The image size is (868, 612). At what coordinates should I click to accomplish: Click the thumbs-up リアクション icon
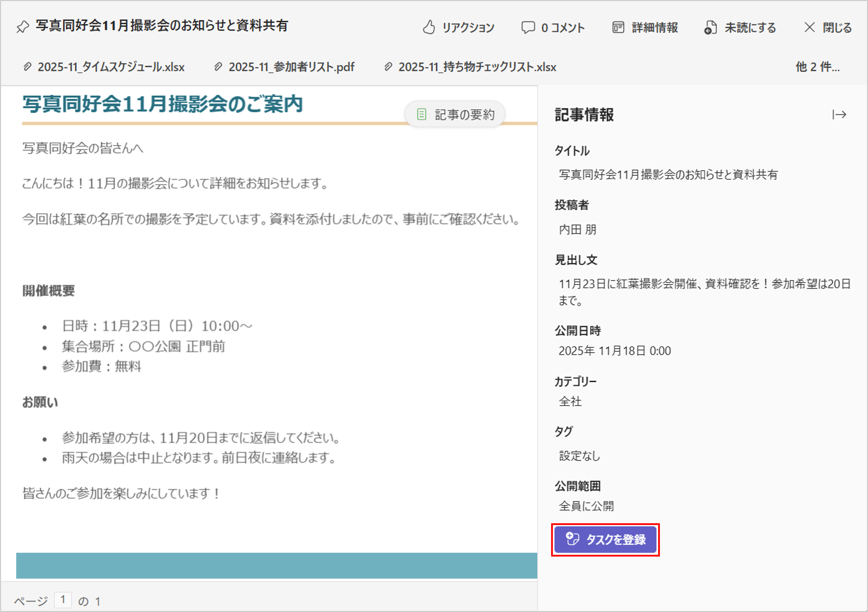click(x=429, y=28)
